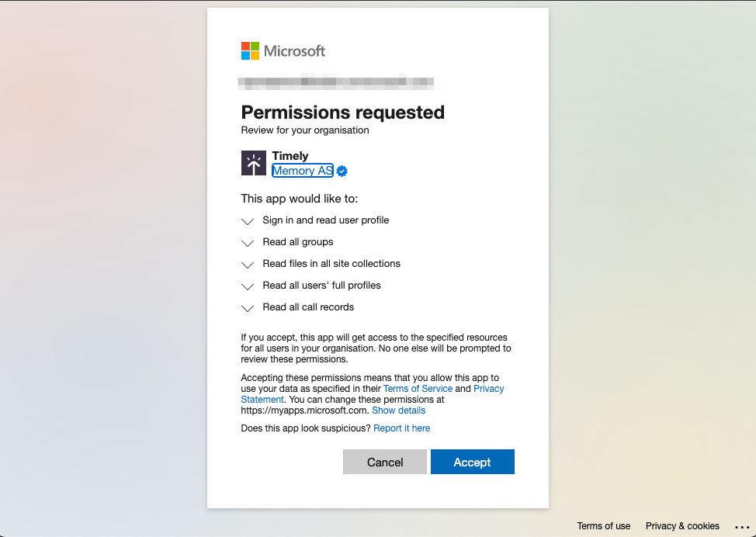This screenshot has height=537, width=756.
Task: Click the verified publisher blue badge
Action: (x=342, y=171)
